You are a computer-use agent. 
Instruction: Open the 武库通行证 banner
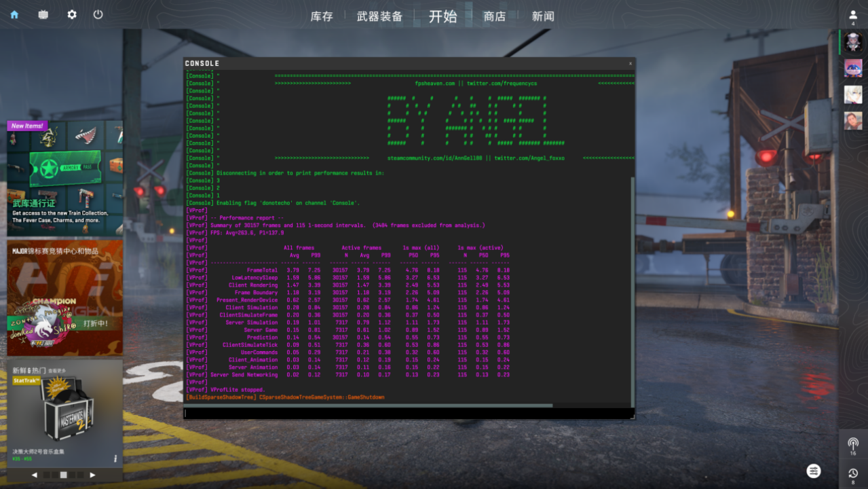[x=65, y=179]
